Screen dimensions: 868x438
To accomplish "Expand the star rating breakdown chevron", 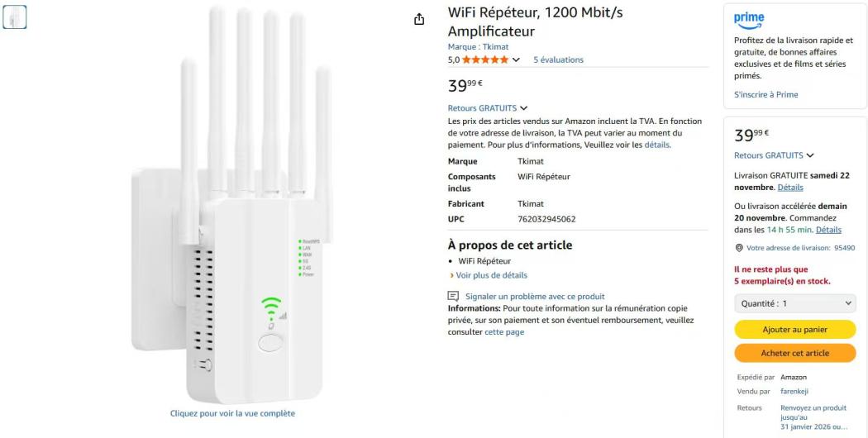I will 517,60.
